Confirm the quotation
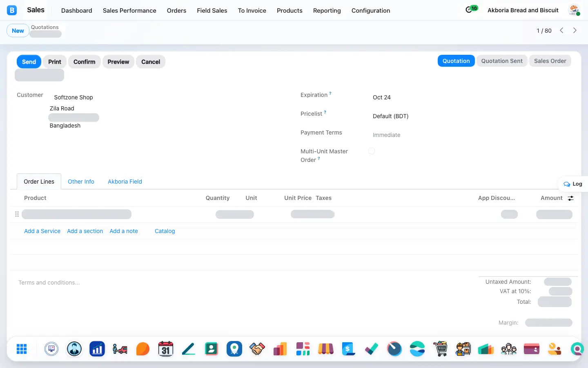 (84, 62)
